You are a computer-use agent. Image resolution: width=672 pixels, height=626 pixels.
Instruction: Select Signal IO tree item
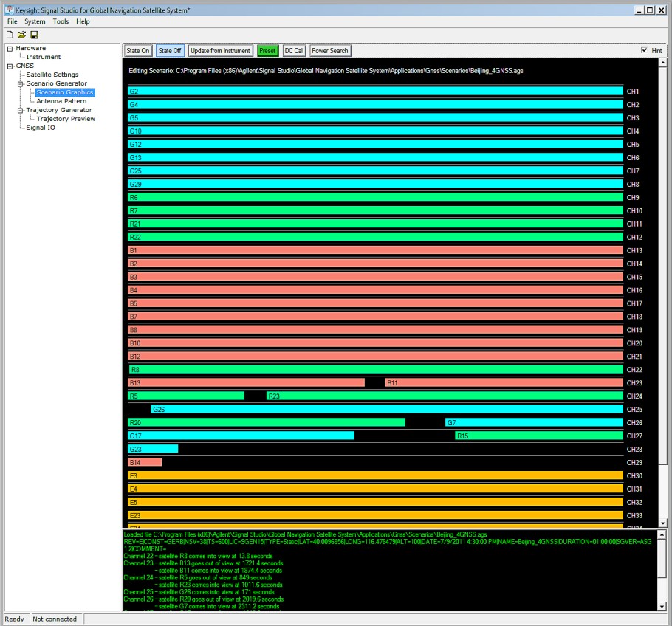click(x=41, y=128)
